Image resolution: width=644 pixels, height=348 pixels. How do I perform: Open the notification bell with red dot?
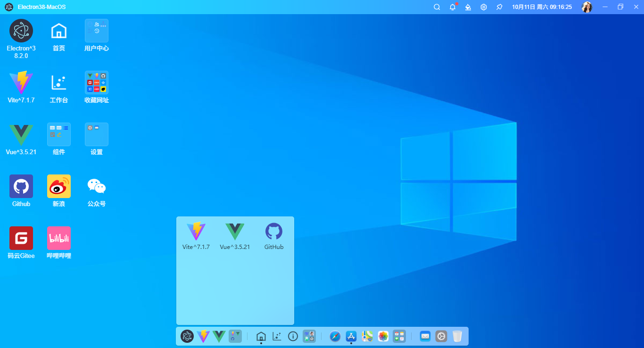tap(453, 7)
